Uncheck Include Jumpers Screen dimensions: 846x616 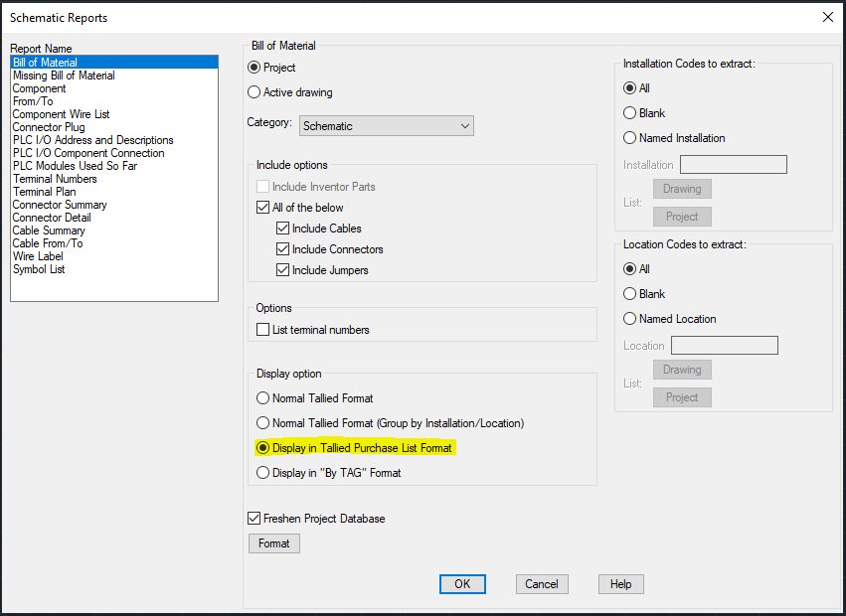(283, 272)
